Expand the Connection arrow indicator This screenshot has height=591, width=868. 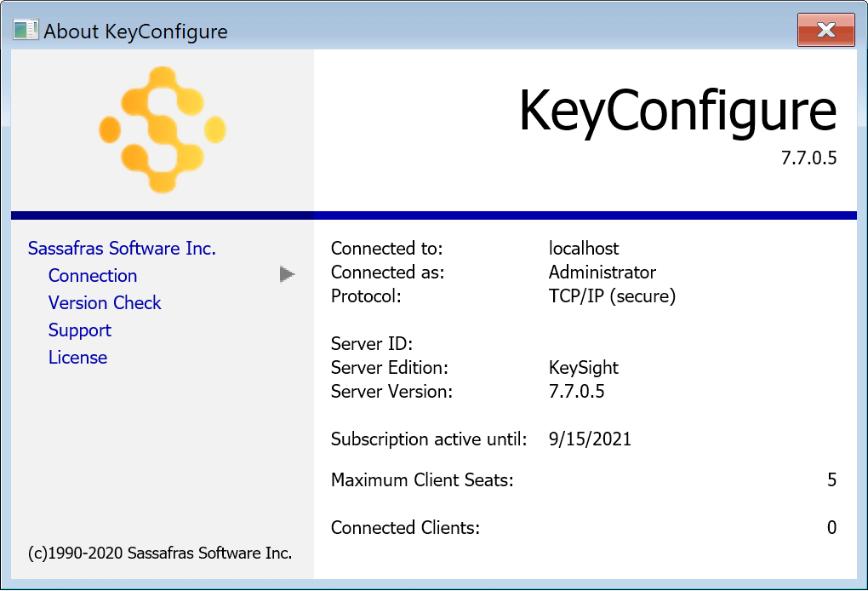[287, 274]
